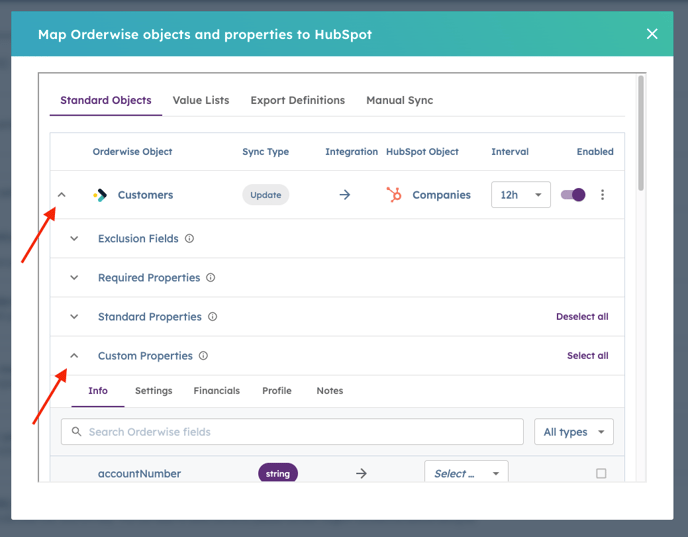Click the info icon beside Standard Properties

212,317
